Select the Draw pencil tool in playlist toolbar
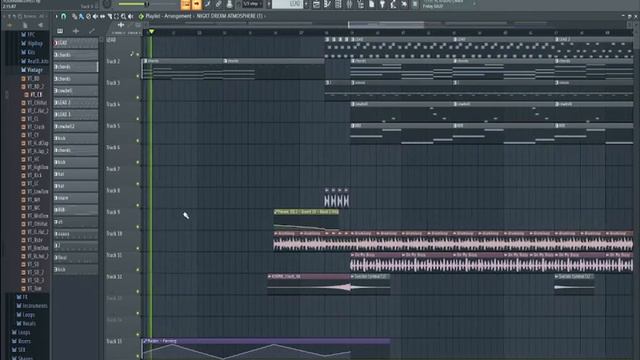 click(75, 16)
